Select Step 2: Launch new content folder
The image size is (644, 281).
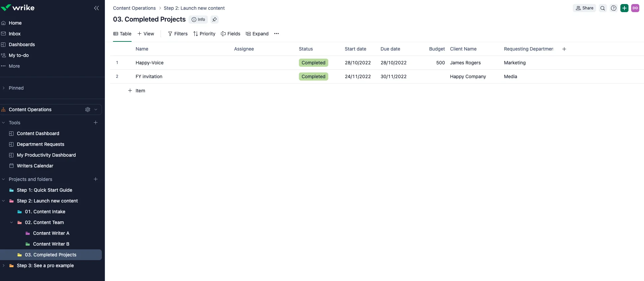pos(47,201)
